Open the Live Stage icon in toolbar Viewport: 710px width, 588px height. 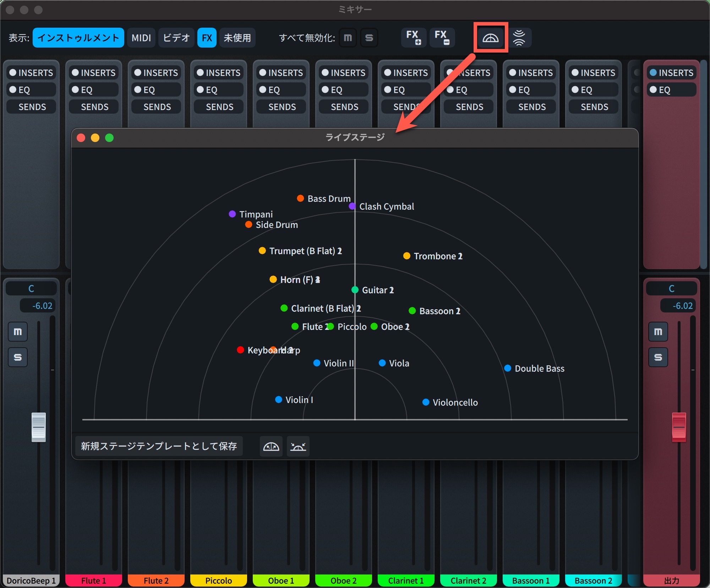pyautogui.click(x=490, y=38)
